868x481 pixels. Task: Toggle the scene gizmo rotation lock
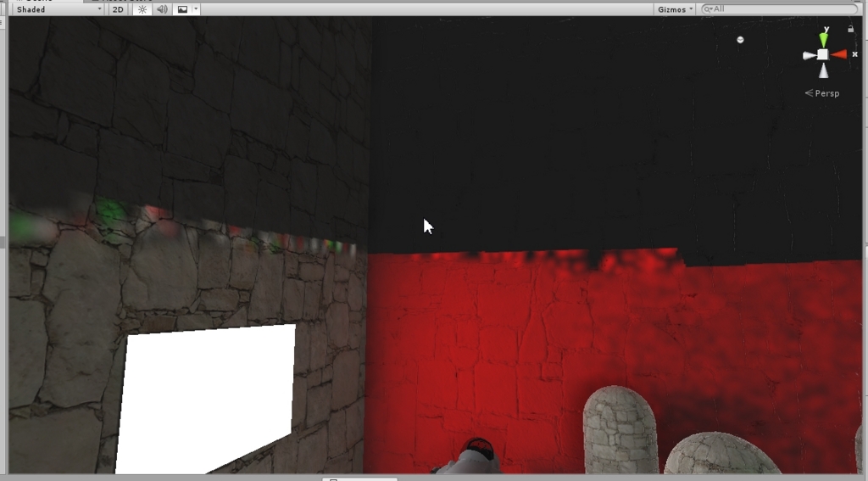click(x=851, y=29)
